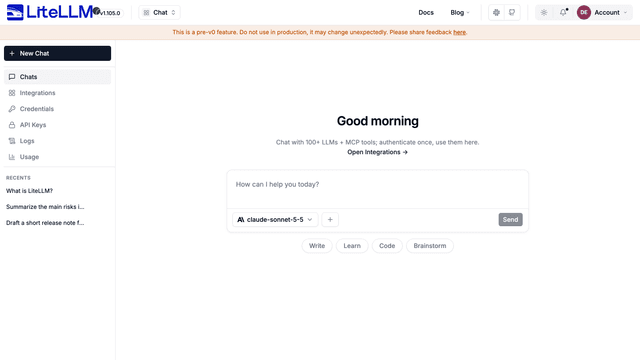Screen dimensions: 640x360
Task: Focus the How can I help you today field
Action: point(378,189)
